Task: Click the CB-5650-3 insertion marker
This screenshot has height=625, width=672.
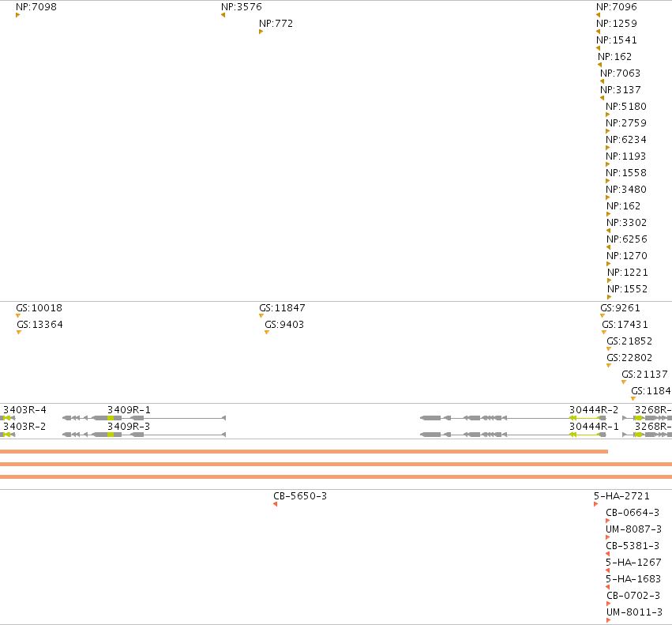Action: [x=275, y=504]
